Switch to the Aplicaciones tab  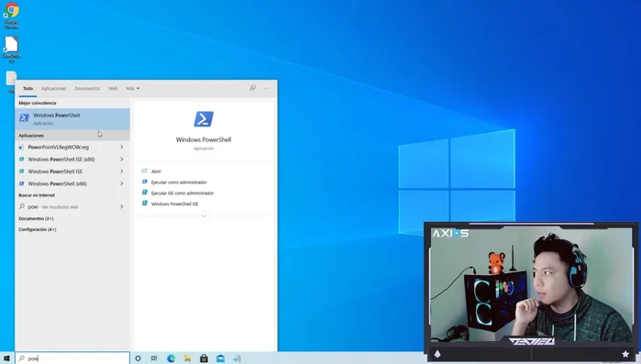click(53, 88)
